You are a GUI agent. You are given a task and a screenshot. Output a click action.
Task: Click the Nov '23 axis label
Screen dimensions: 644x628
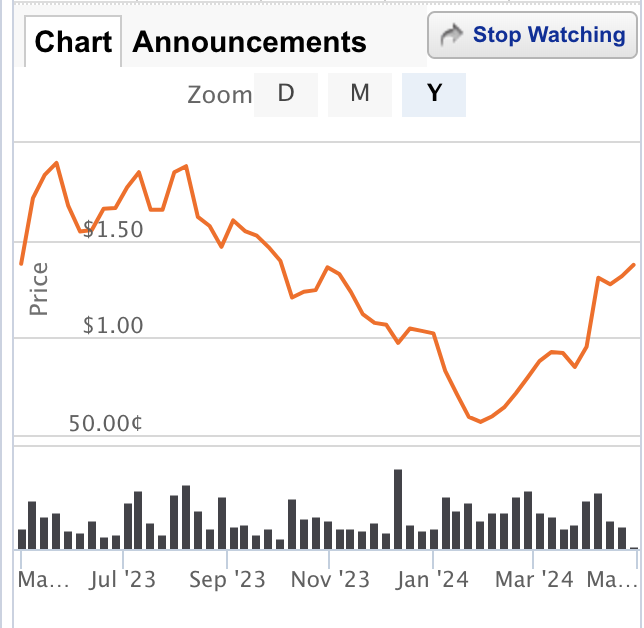330,580
